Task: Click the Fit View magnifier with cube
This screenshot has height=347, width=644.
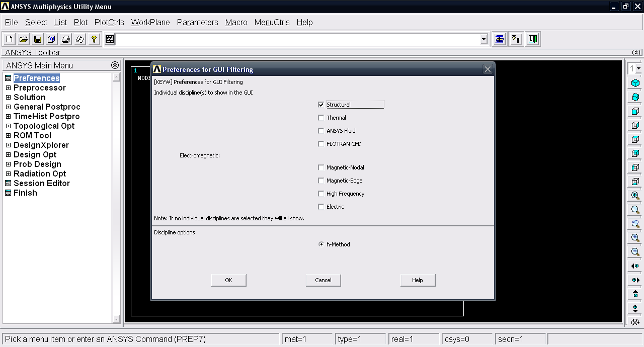Action: coord(635,196)
